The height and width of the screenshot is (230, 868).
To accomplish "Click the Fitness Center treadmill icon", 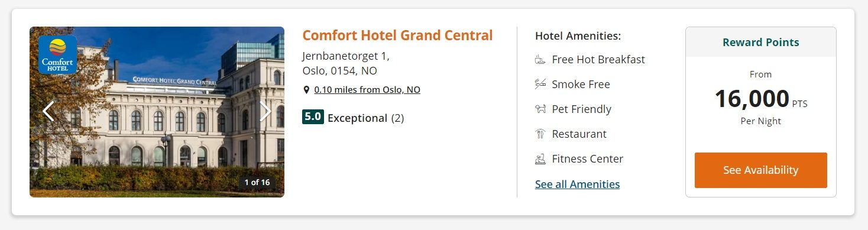I will [x=540, y=159].
